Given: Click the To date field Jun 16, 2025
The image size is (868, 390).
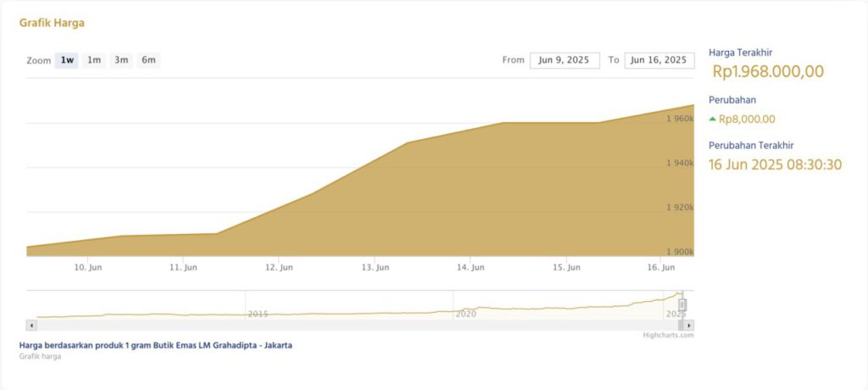Looking at the screenshot, I should click(659, 60).
